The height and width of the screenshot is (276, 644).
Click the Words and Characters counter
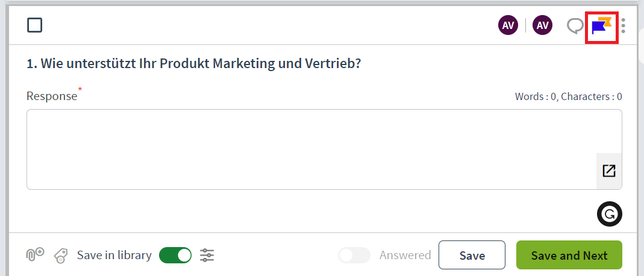(x=568, y=96)
